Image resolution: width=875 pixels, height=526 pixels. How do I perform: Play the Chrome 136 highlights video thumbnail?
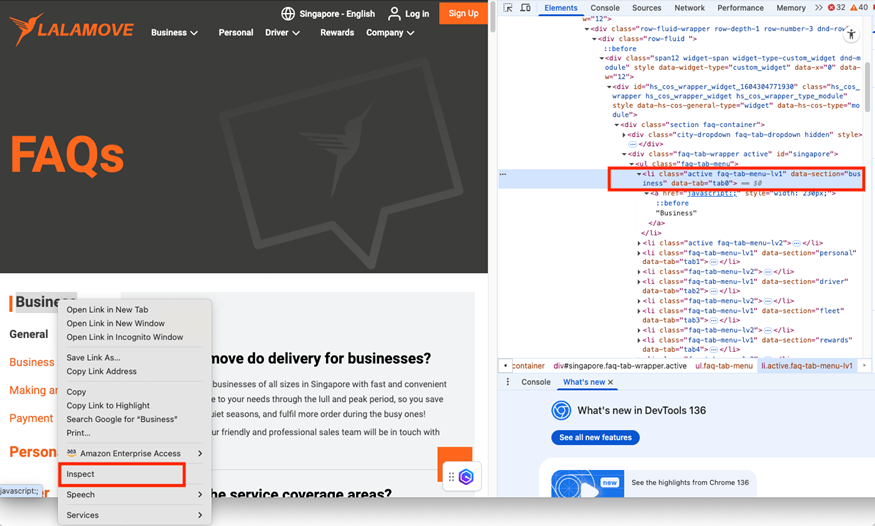588,484
